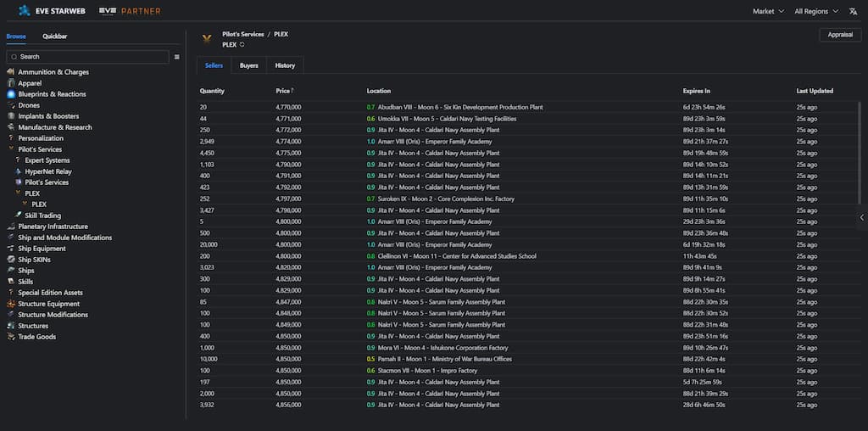The width and height of the screenshot is (868, 431).
Task: Click the large PLEX item icon in header
Action: pyautogui.click(x=207, y=39)
